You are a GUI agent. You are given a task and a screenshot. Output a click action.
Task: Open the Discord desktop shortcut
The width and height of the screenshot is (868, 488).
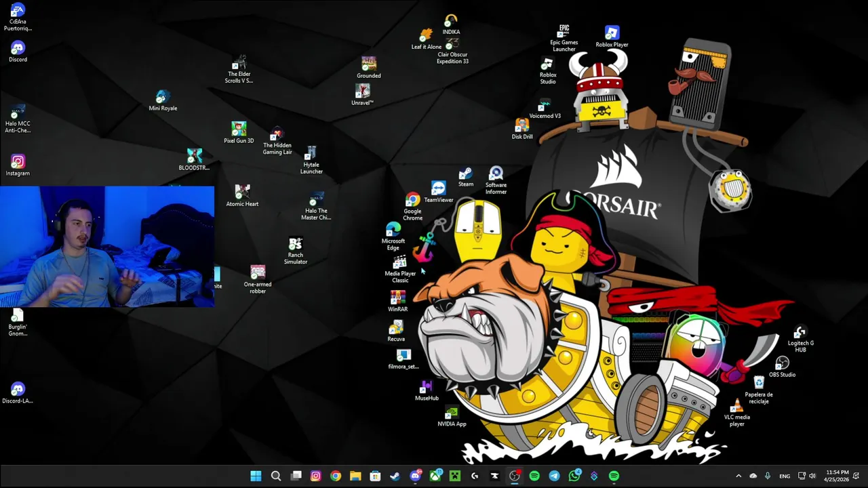[18, 52]
